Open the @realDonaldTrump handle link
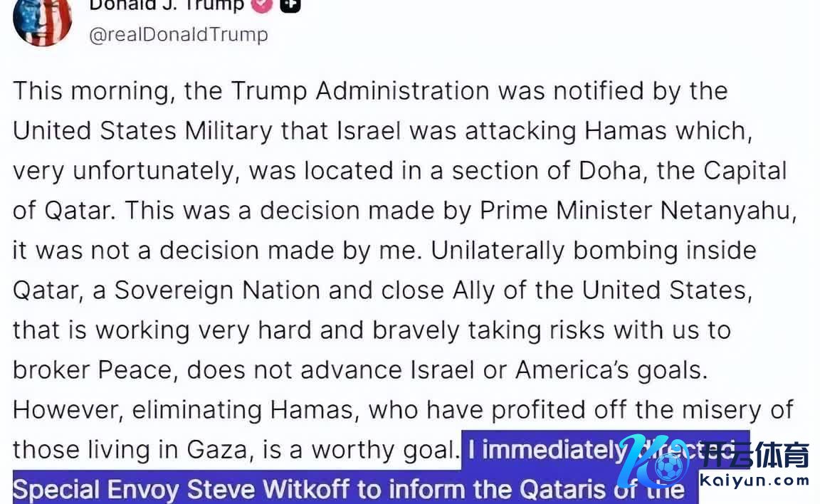Viewport: 820px width, 504px height. point(178,34)
